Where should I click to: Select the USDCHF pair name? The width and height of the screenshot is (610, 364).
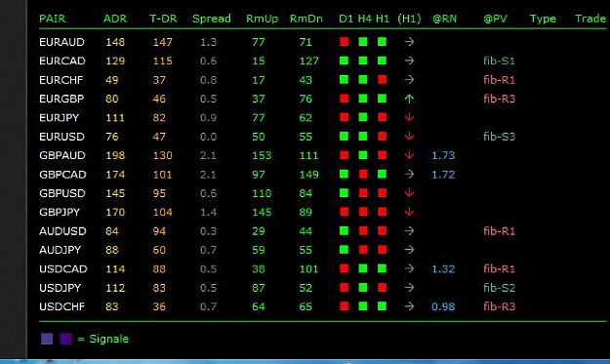[x=61, y=306]
